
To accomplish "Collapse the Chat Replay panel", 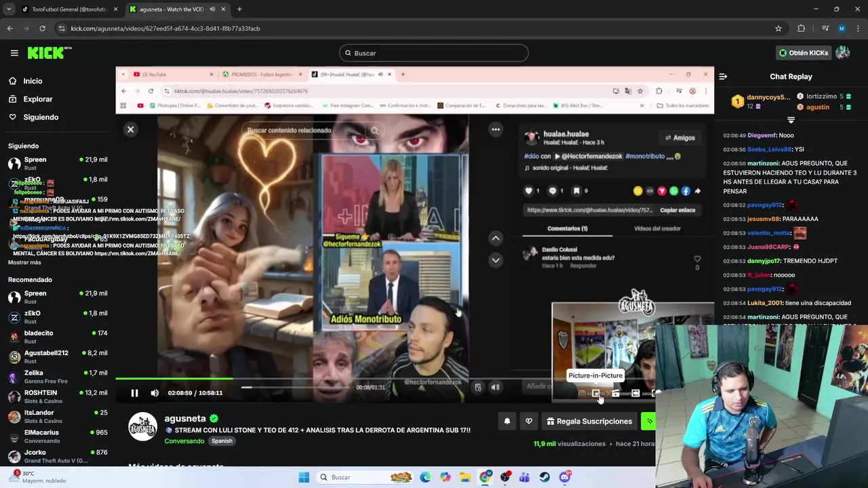I will coord(723,77).
